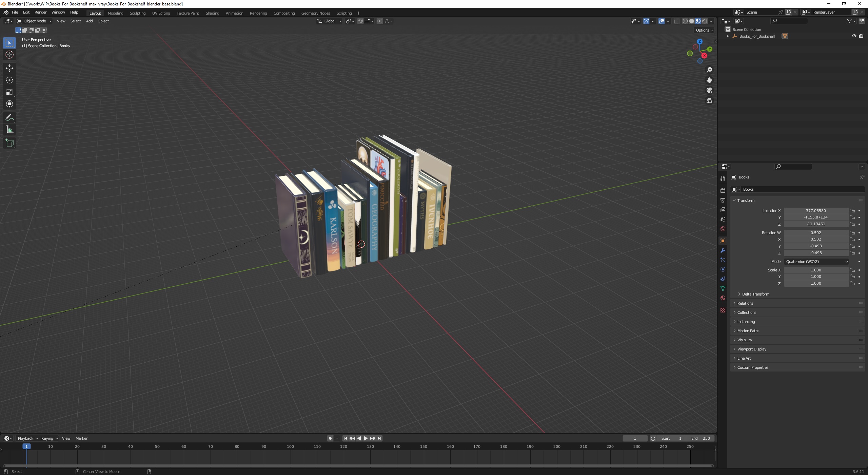Open the Material properties tab

click(723, 298)
